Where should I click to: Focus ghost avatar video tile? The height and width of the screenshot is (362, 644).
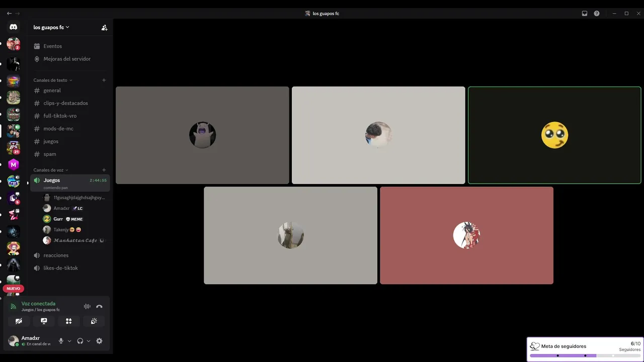point(202,135)
